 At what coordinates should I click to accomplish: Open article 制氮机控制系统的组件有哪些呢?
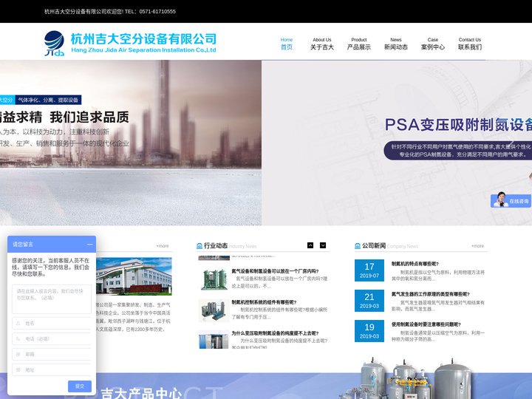(264, 302)
